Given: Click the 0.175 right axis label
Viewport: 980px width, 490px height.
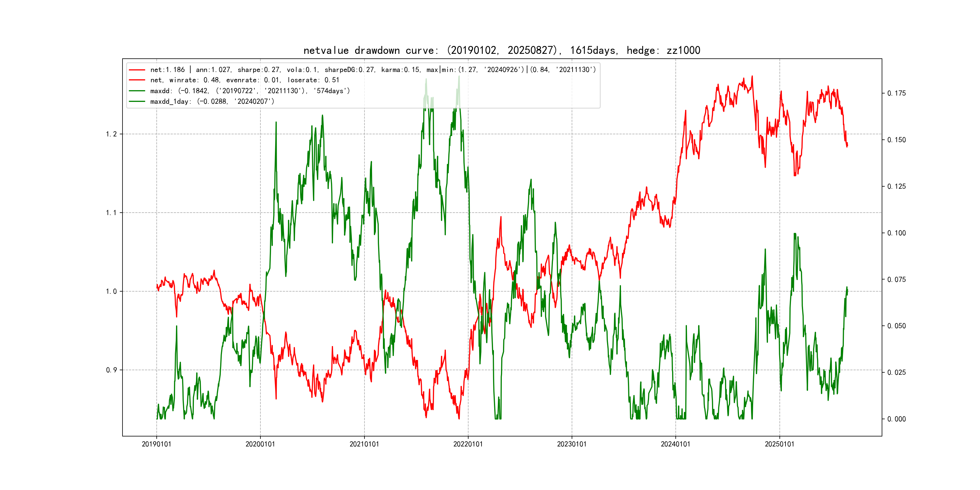Looking at the screenshot, I should pyautogui.click(x=896, y=93).
